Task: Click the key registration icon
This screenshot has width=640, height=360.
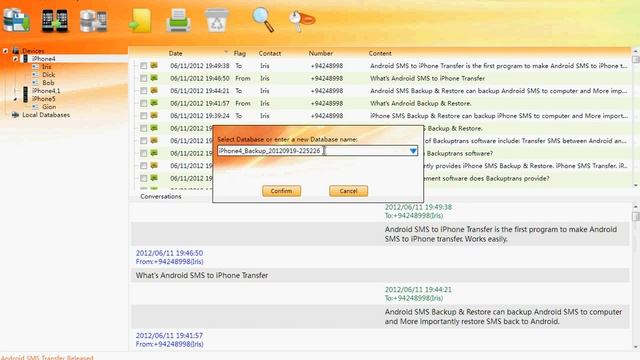Action: (302, 20)
